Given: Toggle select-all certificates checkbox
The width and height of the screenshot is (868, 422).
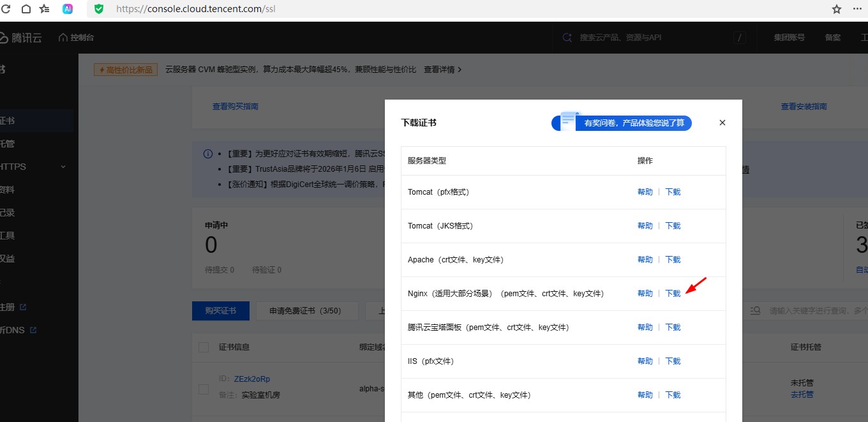Looking at the screenshot, I should coord(204,347).
